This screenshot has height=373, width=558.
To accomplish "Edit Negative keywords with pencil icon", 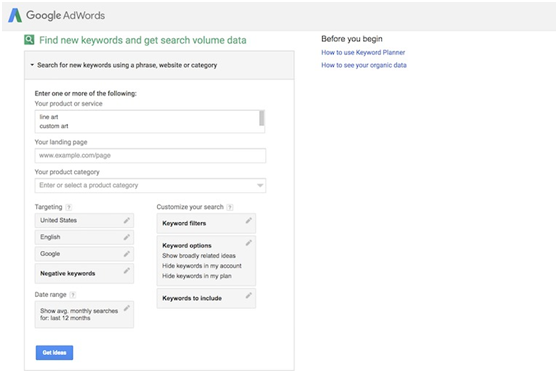I will 126,270.
